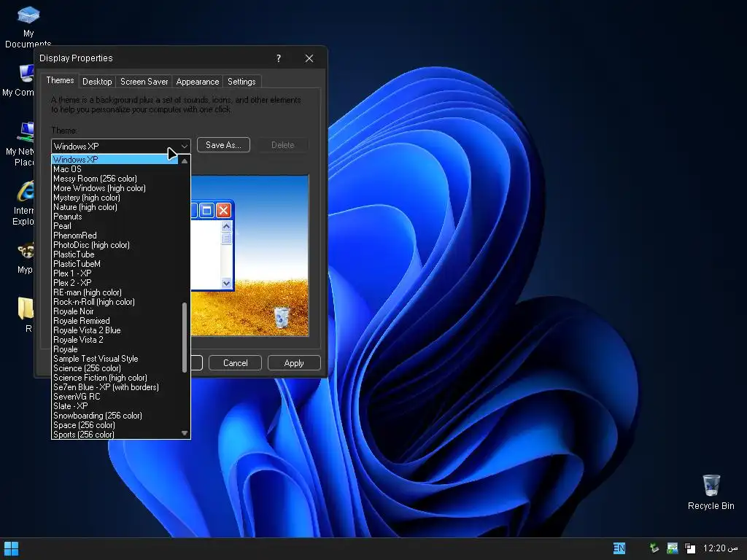This screenshot has width=747, height=560.
Task: Select the plain Royale theme
Action: (x=115, y=349)
